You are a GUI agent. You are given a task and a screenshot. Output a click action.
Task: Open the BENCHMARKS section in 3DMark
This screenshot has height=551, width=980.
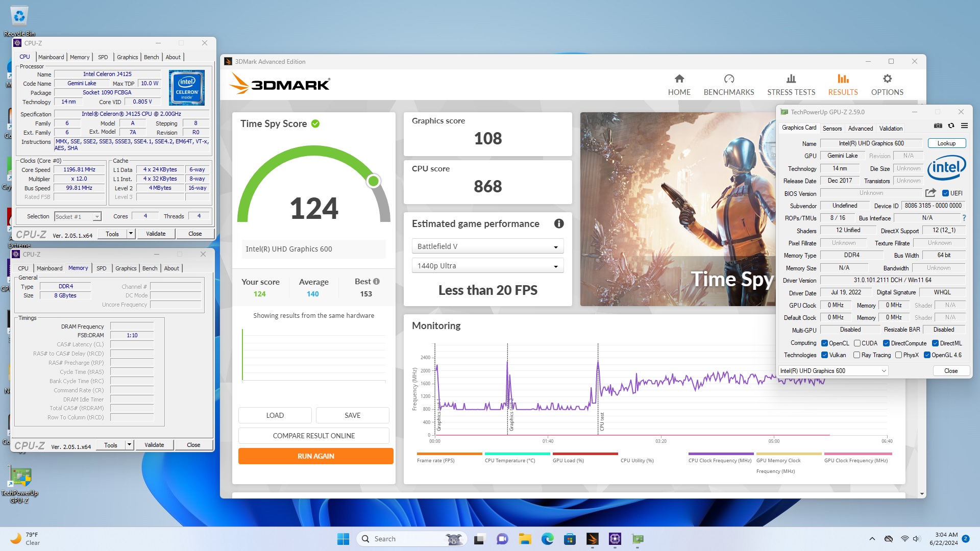728,85
